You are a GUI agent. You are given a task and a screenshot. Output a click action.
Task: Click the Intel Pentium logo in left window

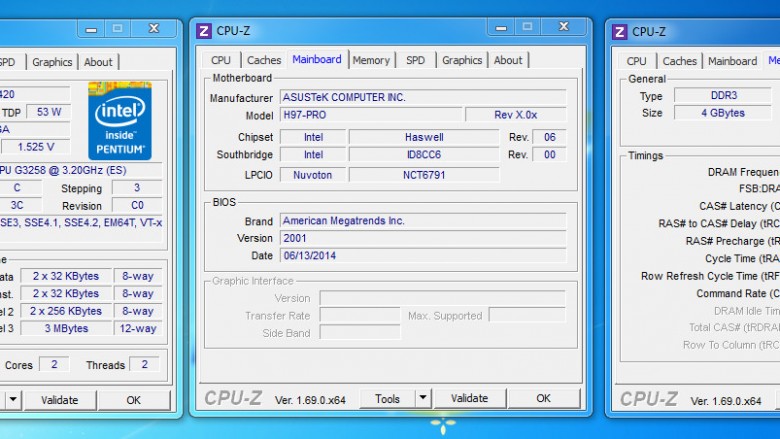[x=120, y=120]
